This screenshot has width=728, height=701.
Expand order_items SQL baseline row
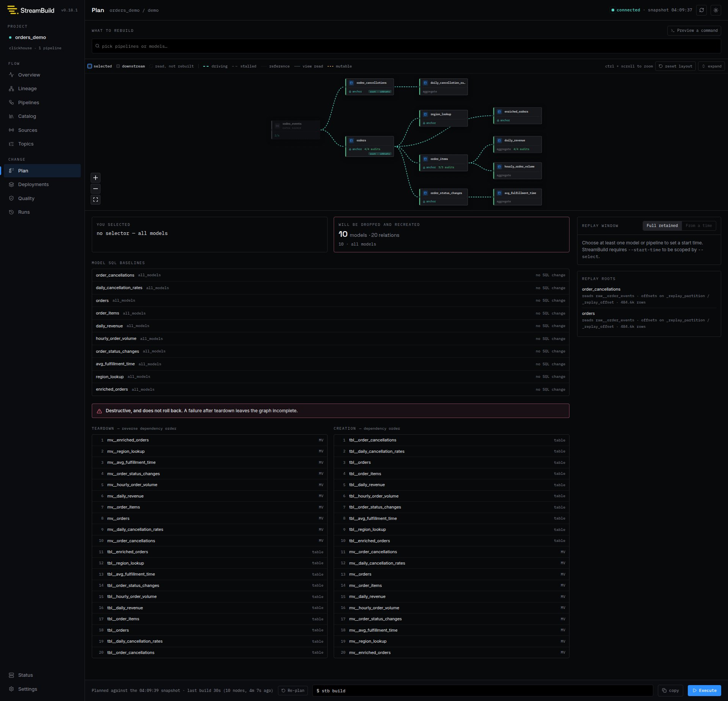point(330,313)
